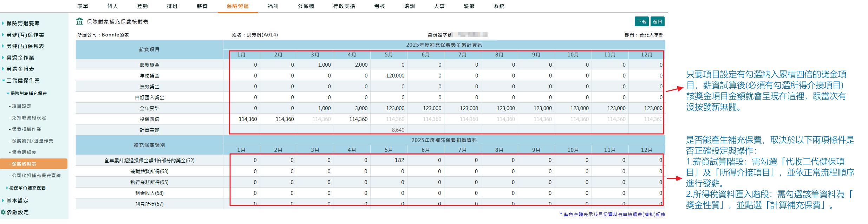Click the 8,640 value in 計算基礎 row
The height and width of the screenshot is (224, 868).
point(398,130)
